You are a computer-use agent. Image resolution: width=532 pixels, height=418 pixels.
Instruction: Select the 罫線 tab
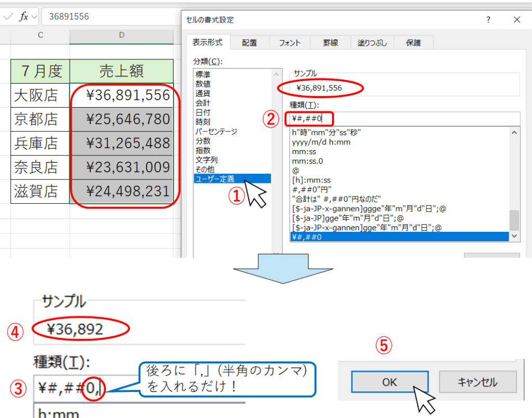click(330, 43)
